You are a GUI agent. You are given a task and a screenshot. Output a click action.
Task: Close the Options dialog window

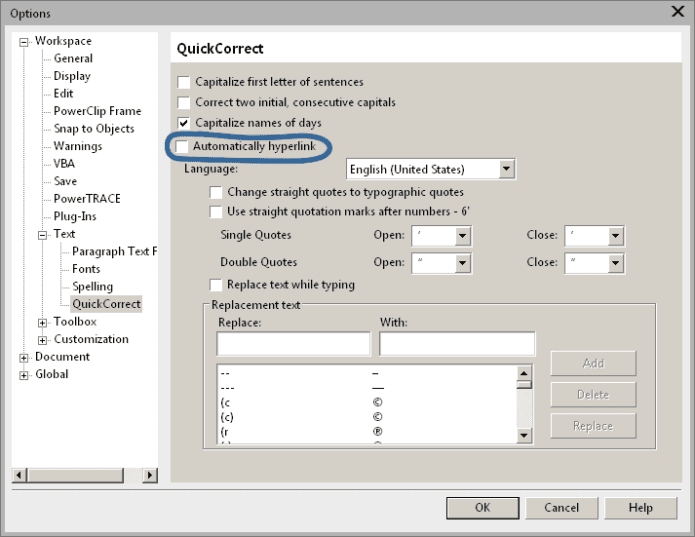[677, 11]
